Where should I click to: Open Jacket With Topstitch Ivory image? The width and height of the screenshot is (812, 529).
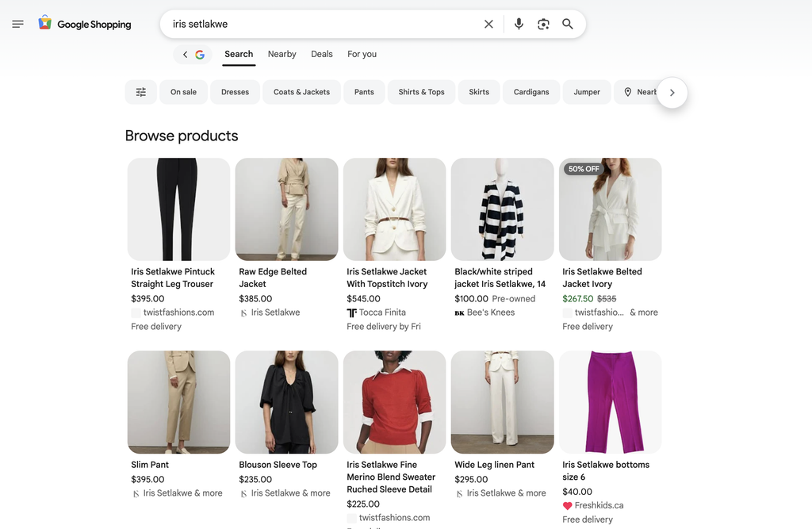[x=395, y=209]
